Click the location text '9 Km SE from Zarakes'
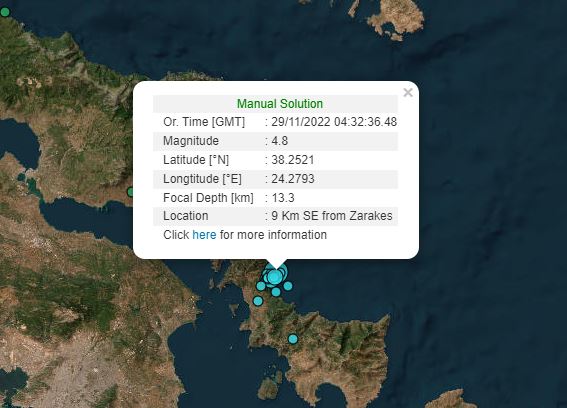Screen dimensions: 567x408 point(332,216)
